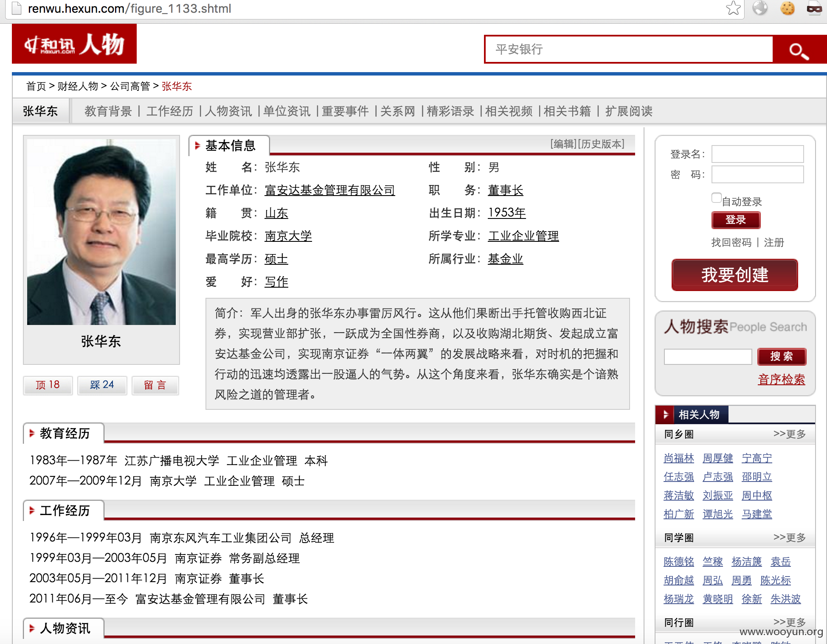Viewport: 827px width, 644px height.
Task: Click the globe extension icon
Action: click(x=760, y=8)
